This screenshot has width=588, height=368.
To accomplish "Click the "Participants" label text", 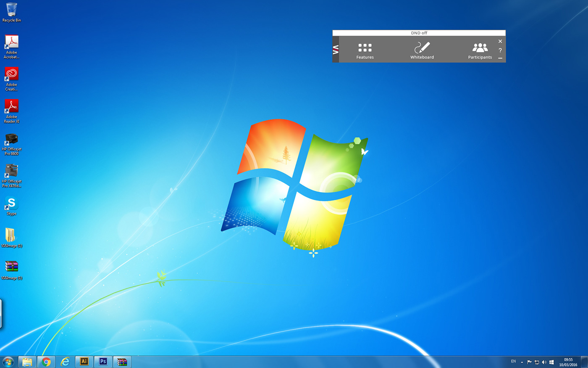I will tap(480, 57).
